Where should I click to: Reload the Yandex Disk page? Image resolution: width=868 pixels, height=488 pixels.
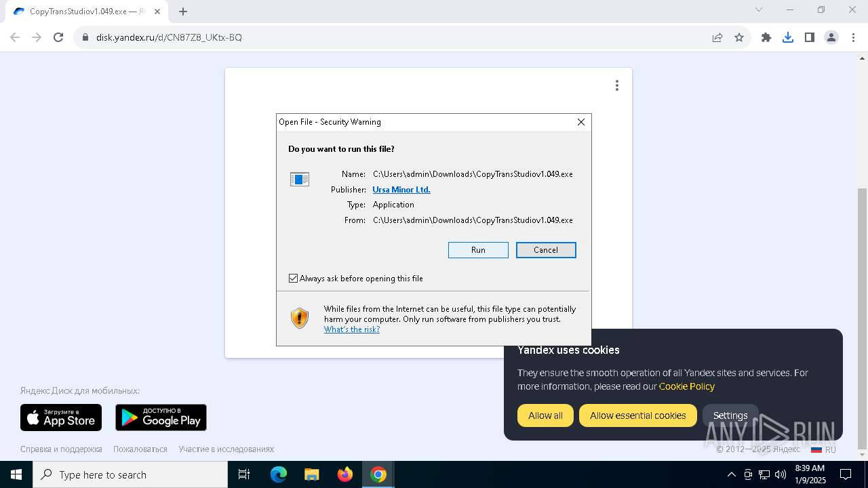click(x=58, y=37)
